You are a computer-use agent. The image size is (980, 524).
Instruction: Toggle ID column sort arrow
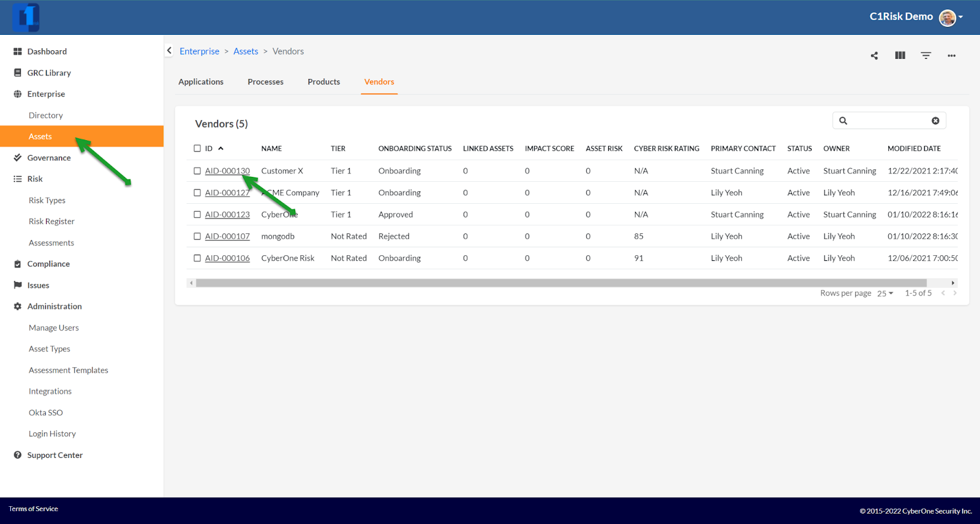coord(221,149)
